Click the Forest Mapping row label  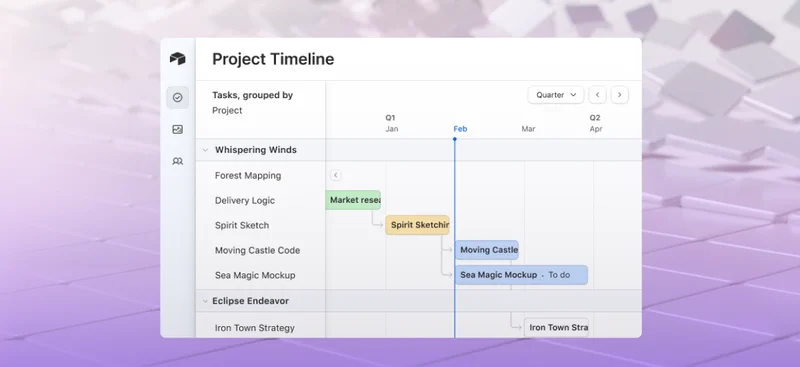[248, 176]
